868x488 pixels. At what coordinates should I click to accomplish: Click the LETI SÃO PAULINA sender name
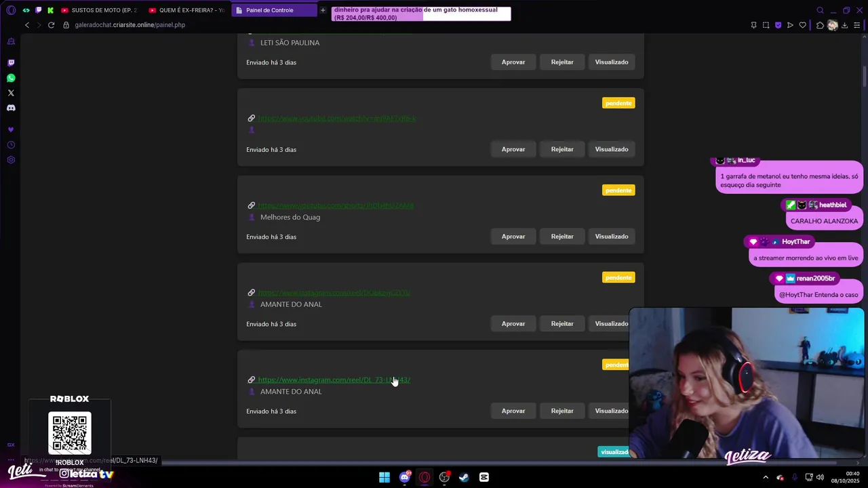[x=290, y=43]
